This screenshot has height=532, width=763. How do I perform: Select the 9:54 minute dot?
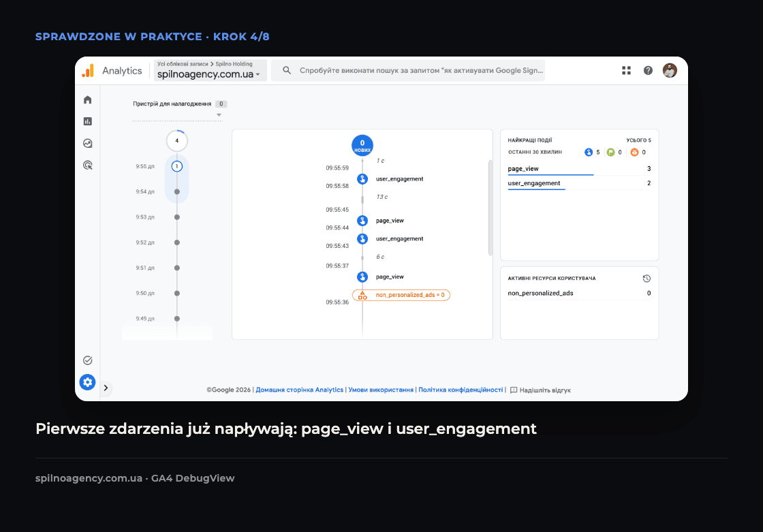click(x=177, y=192)
